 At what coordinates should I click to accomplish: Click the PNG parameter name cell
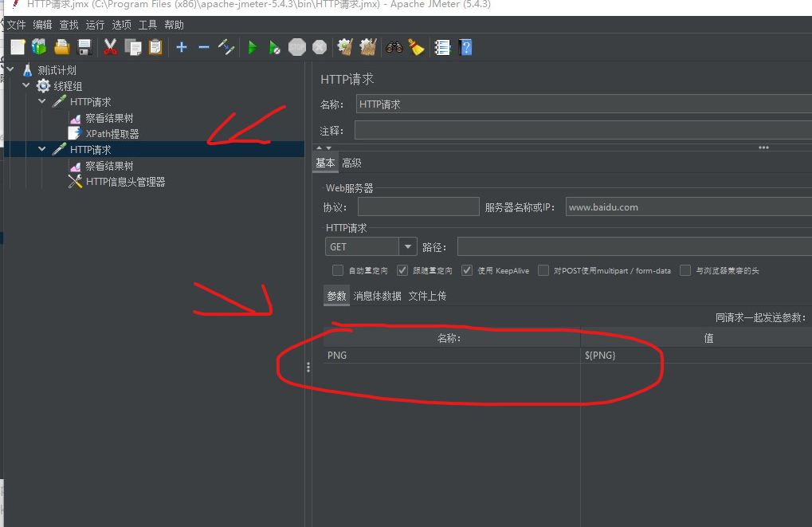point(452,355)
